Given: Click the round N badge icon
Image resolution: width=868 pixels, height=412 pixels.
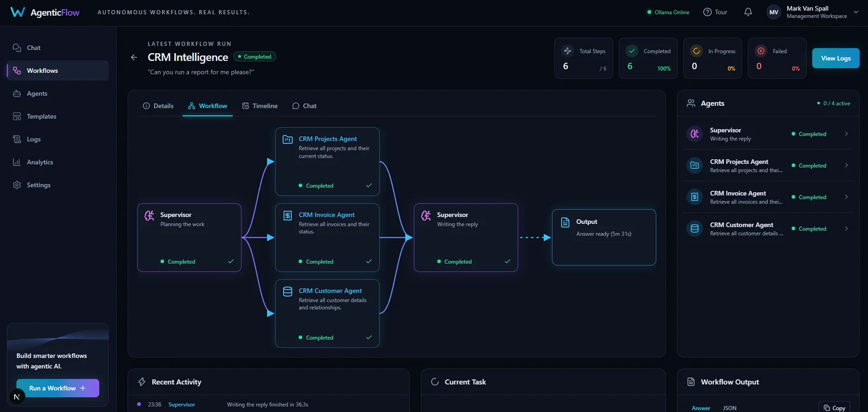Looking at the screenshot, I should (16, 397).
